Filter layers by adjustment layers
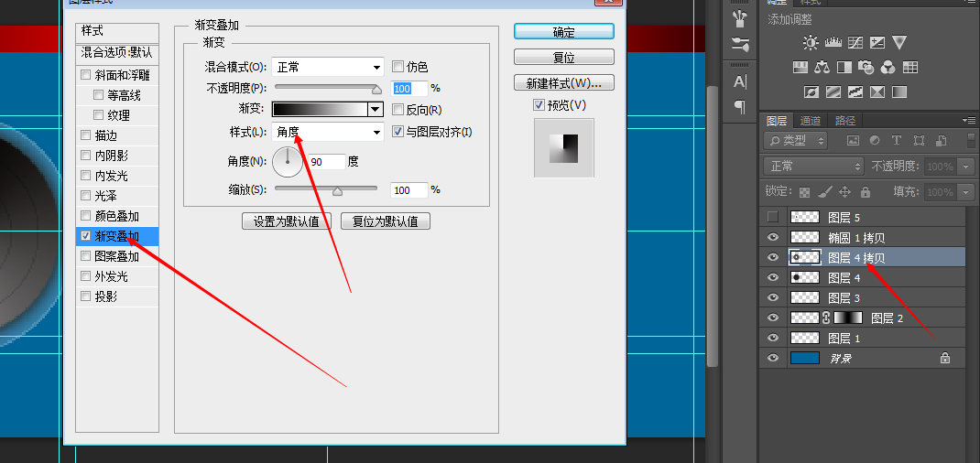980x463 pixels. click(875, 140)
